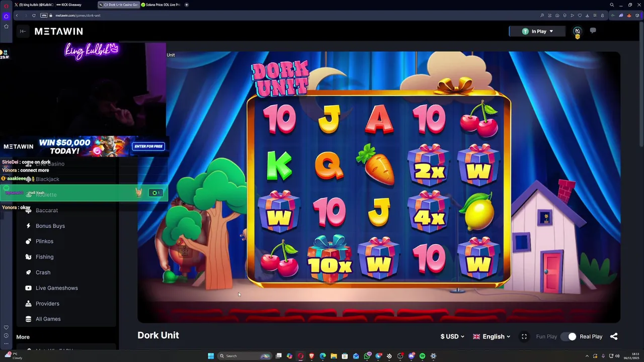Open Plinkos category
The width and height of the screenshot is (644, 362).
[x=44, y=241]
